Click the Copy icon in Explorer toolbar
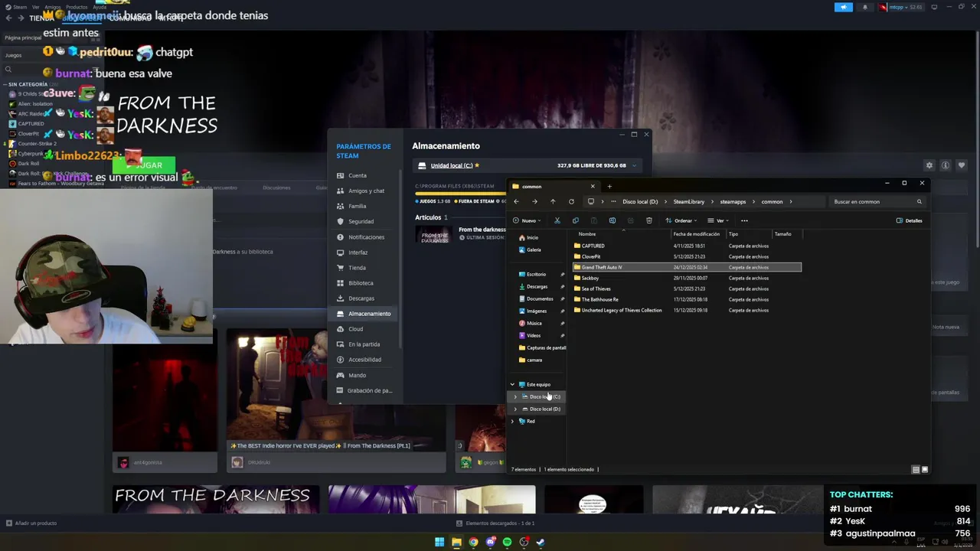Image resolution: width=980 pixels, height=551 pixels. (575, 220)
